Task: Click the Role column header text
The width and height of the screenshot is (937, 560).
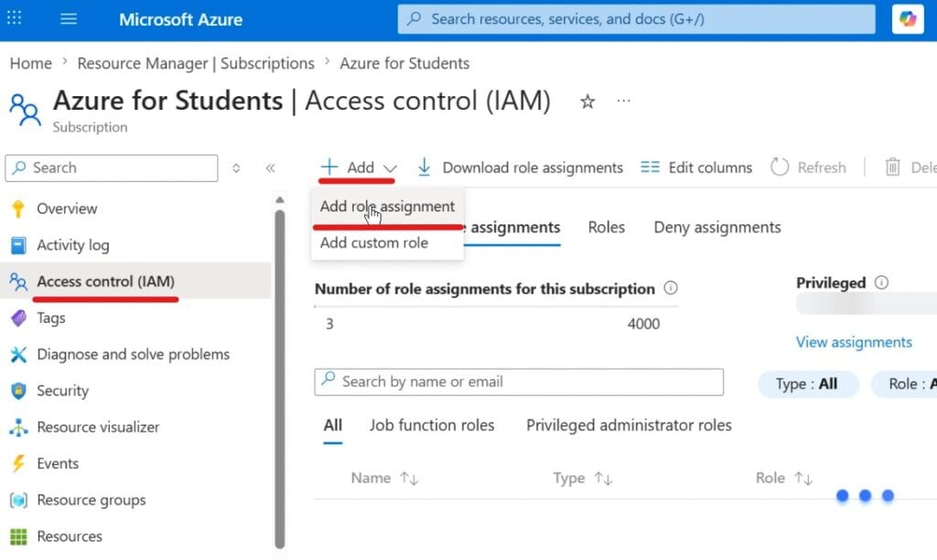Action: click(x=770, y=479)
